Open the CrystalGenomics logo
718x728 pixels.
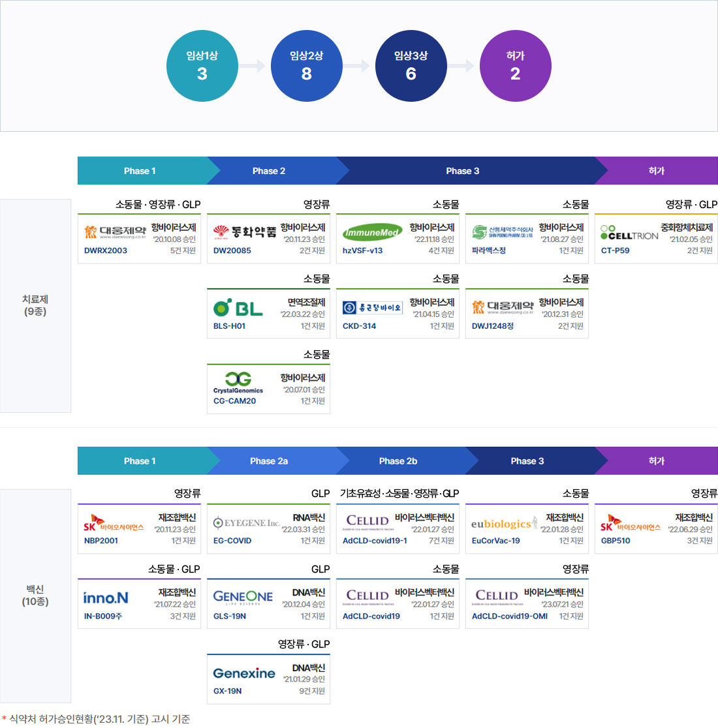coord(238,382)
